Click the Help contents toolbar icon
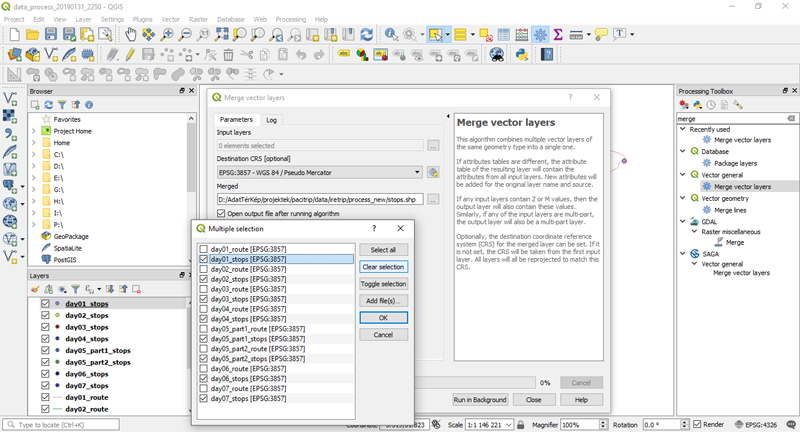The image size is (800, 432). click(x=547, y=54)
